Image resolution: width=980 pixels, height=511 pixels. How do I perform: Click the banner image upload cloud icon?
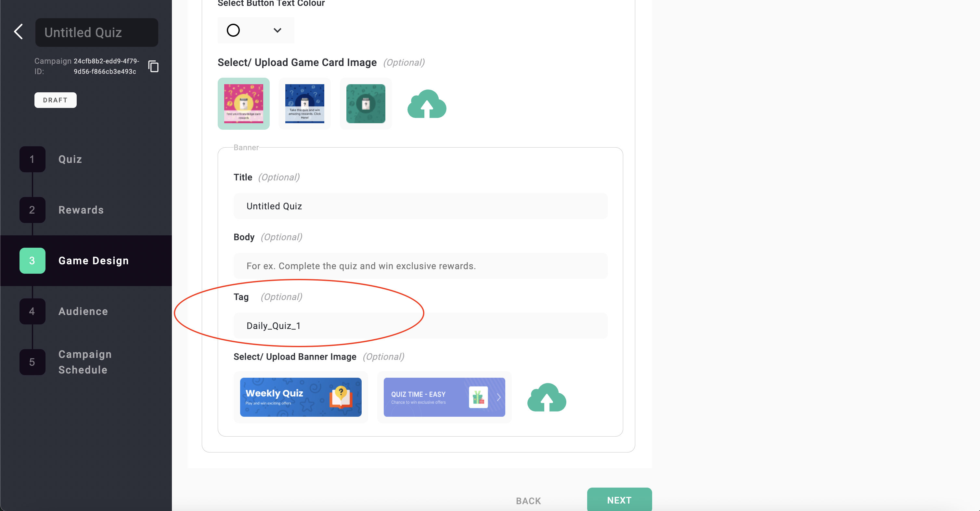pyautogui.click(x=546, y=398)
